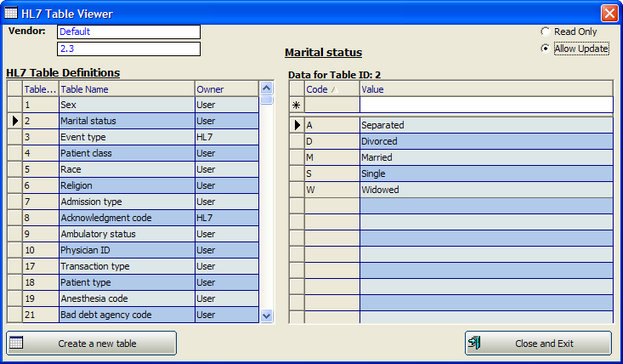Click the Close and Exit button
The height and width of the screenshot is (364, 623).
pos(538,343)
